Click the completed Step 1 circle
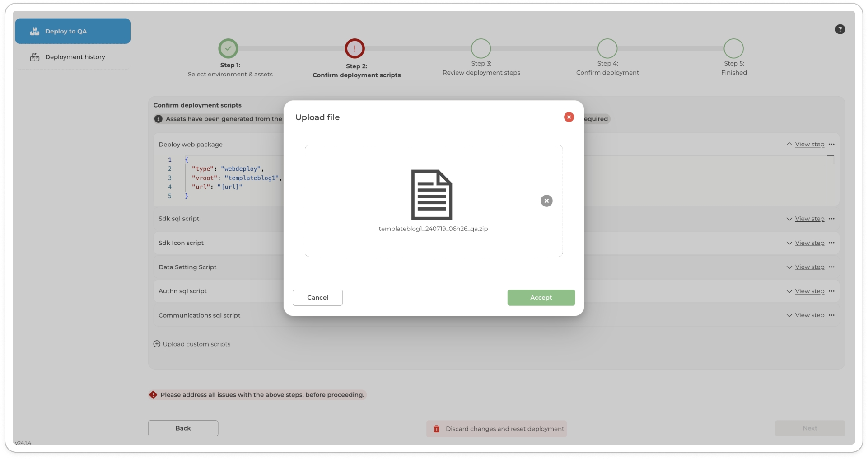This screenshot has width=868, height=459. coord(228,48)
